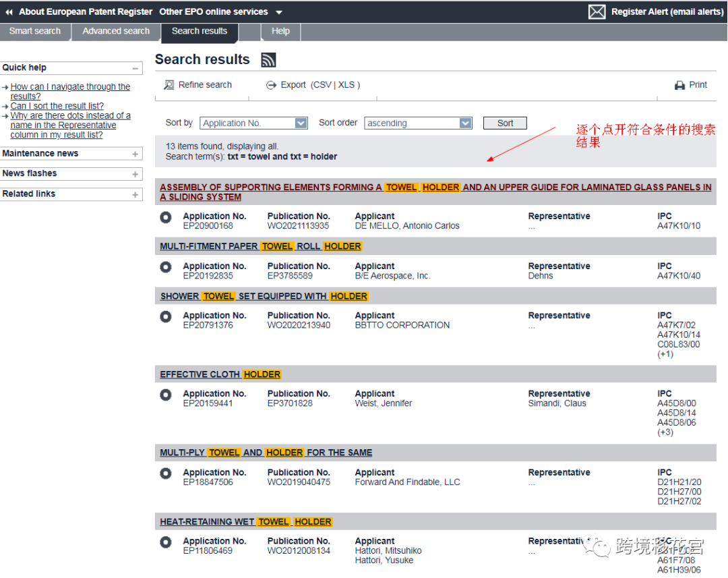Click applicant DE MELLO, Antonio Carlos
728x578 pixels.
point(406,226)
